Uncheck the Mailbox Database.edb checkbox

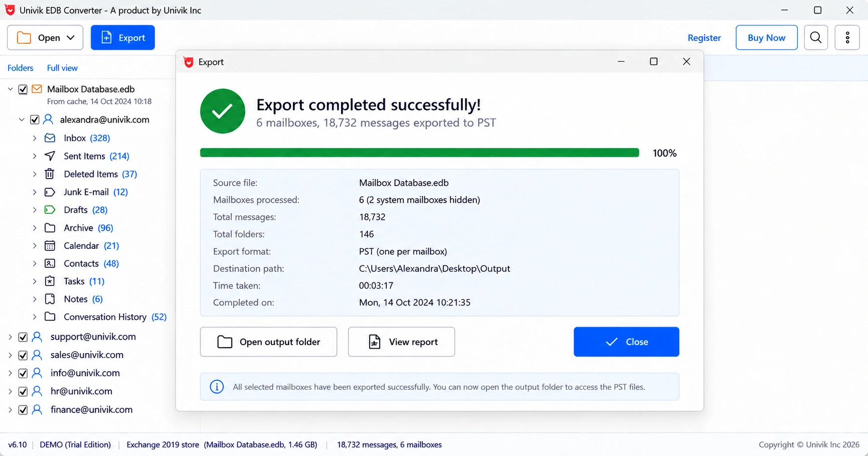click(23, 89)
